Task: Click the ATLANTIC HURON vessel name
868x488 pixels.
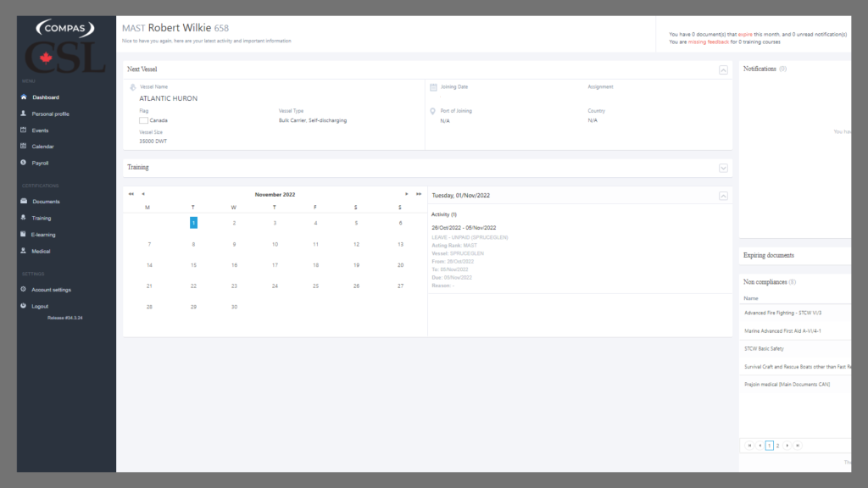Action: (x=169, y=98)
